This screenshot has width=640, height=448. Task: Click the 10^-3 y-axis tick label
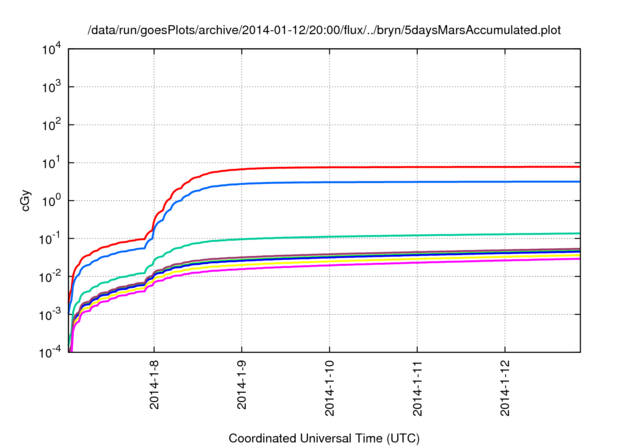click(50, 315)
